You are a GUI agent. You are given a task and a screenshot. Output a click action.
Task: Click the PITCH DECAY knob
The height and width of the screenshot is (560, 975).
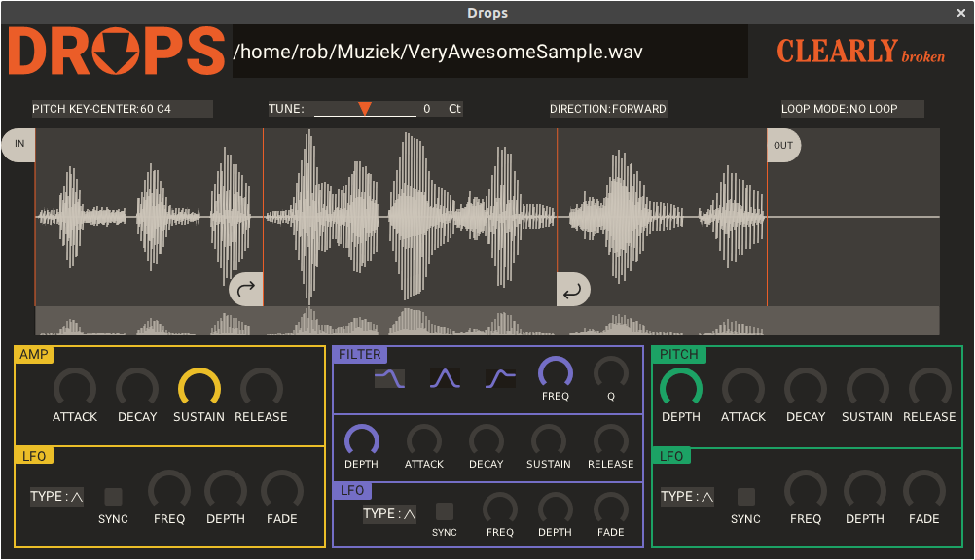pos(806,388)
